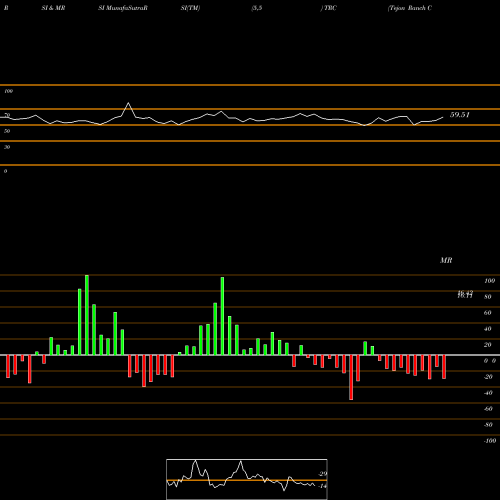Open the mini overview chart thumbnail
500x500 pixels.
pos(247,479)
